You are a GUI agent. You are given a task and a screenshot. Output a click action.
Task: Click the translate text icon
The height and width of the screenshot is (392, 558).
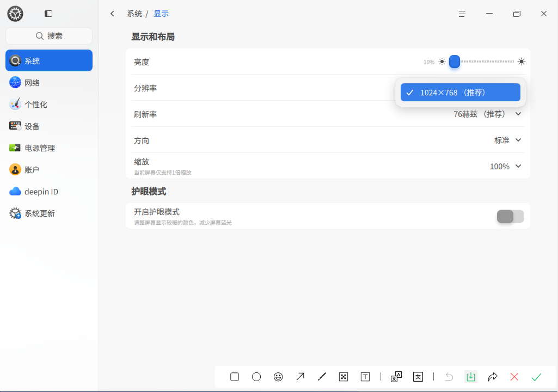(x=396, y=377)
